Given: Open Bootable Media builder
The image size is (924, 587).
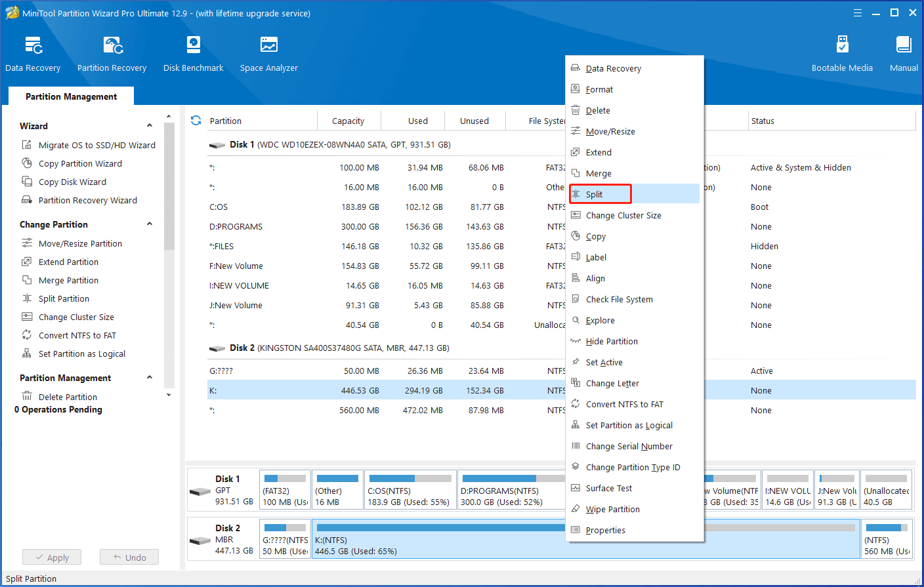Looking at the screenshot, I should (x=842, y=54).
